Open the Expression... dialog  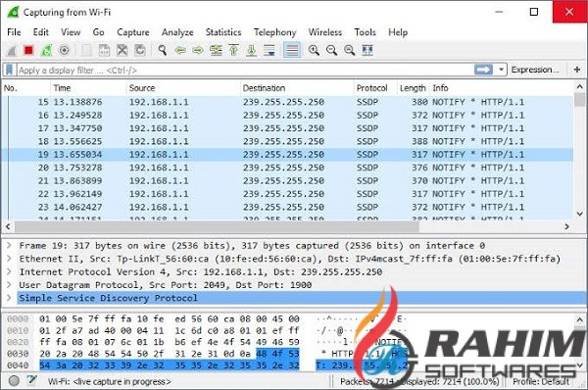[x=535, y=70]
